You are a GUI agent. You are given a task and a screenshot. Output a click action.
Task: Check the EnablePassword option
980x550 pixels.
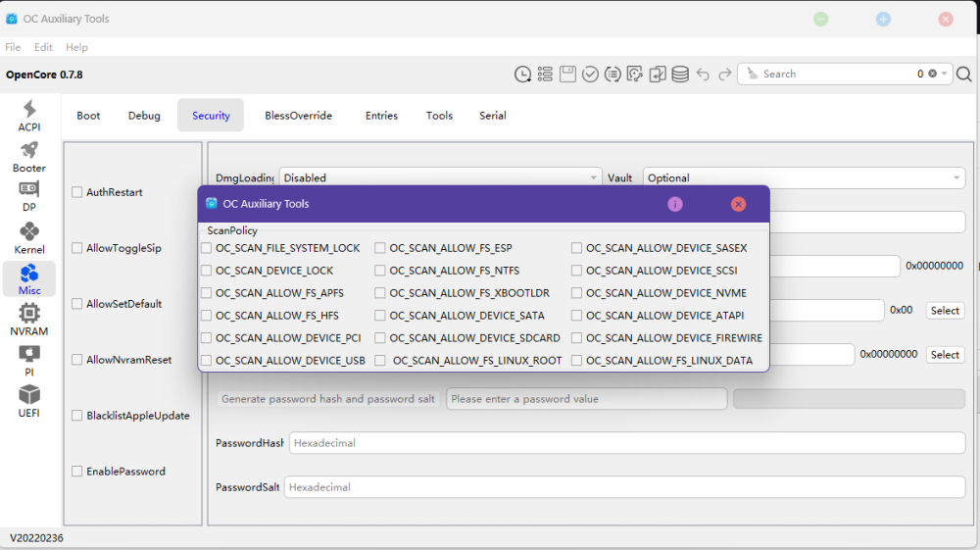[76, 472]
